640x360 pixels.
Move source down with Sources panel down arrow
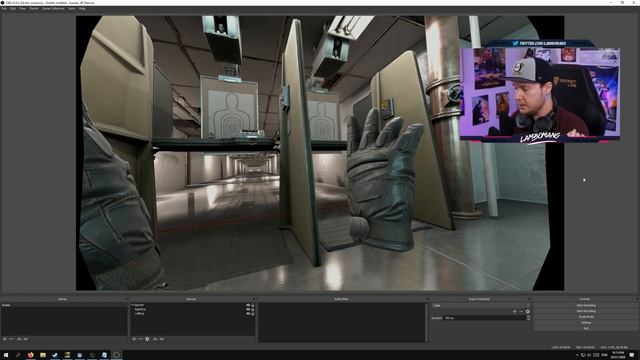[x=162, y=339]
